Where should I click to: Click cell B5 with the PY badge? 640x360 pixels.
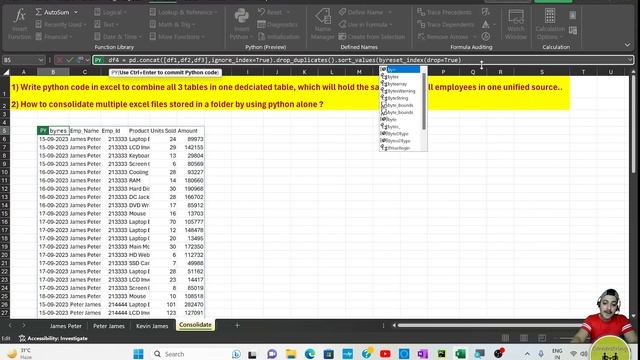pos(53,131)
